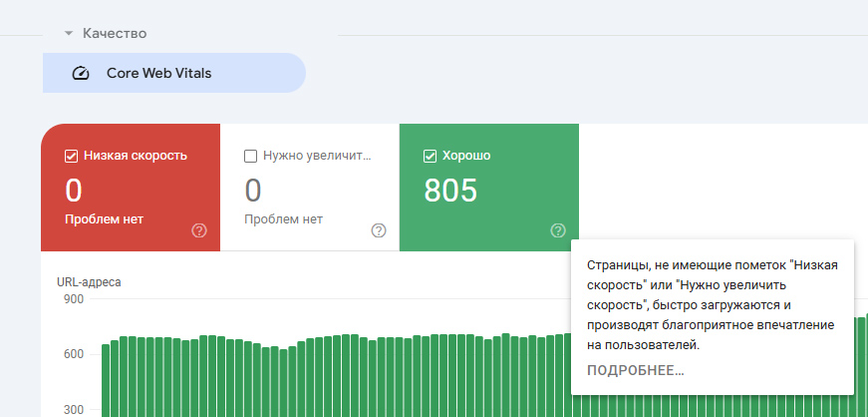Click Проблем нет text in red card
868x417 pixels.
105,219
